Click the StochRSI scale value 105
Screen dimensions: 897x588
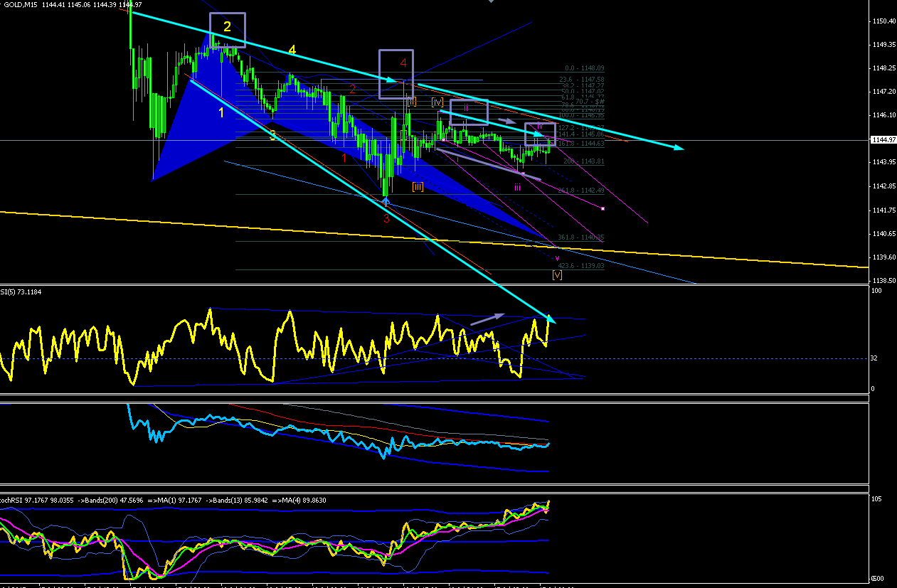tap(876, 500)
